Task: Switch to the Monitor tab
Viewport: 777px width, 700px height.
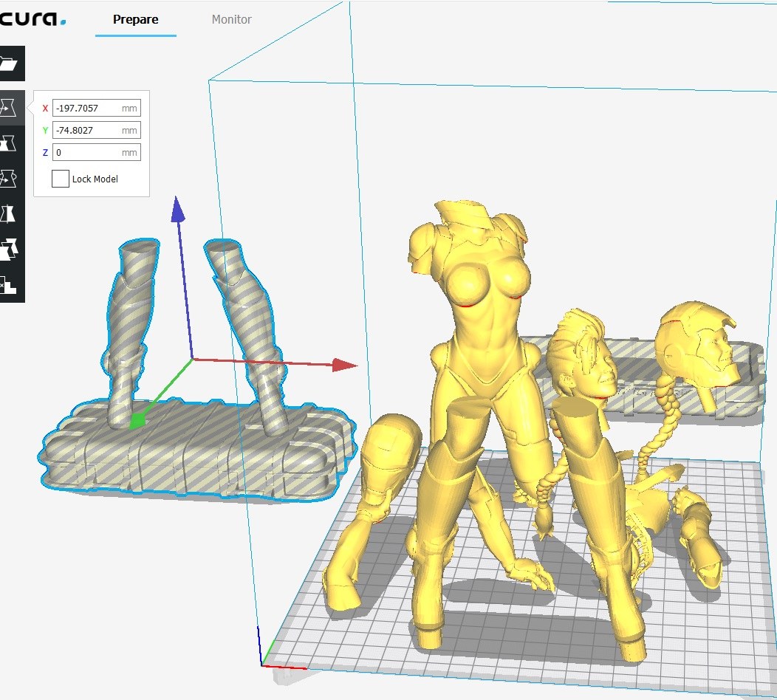Action: [x=231, y=19]
